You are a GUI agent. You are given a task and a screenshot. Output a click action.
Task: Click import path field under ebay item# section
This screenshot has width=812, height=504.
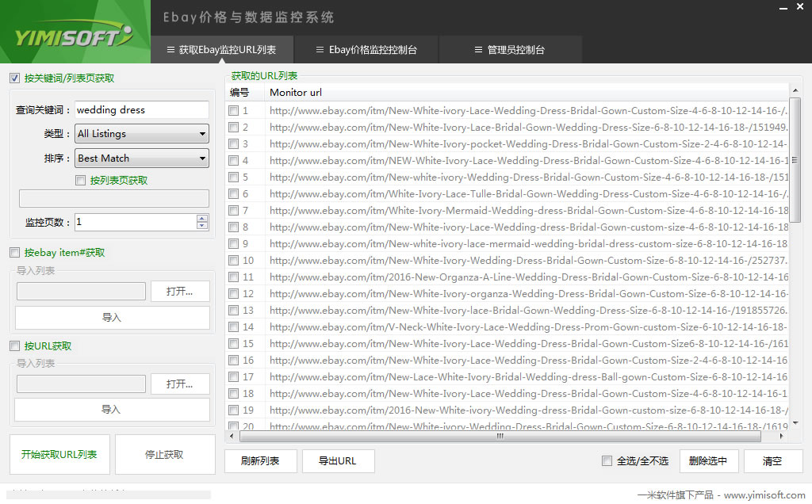click(81, 292)
